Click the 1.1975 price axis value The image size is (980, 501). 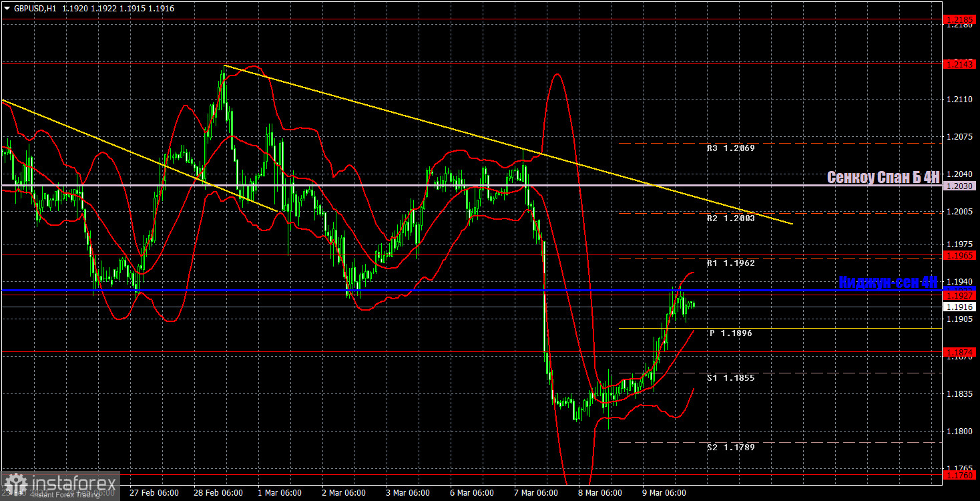tap(959, 244)
